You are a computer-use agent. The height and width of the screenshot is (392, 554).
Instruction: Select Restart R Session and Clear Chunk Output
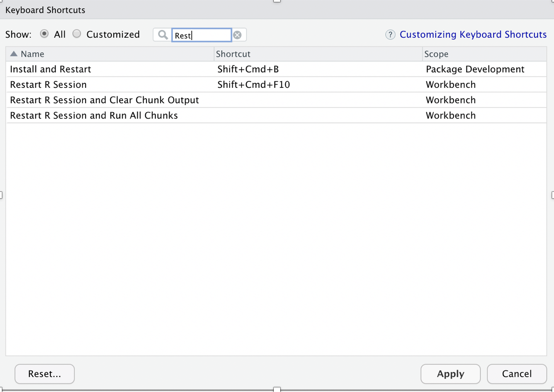[x=104, y=100]
